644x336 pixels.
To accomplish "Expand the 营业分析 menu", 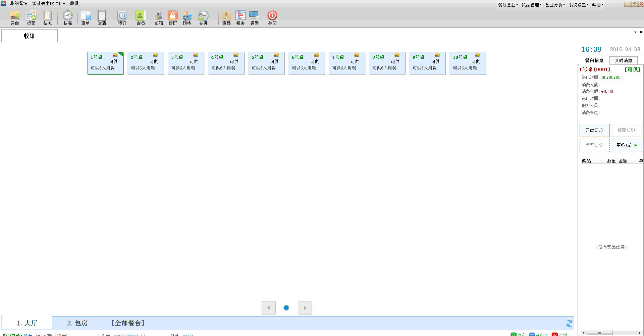I will (x=555, y=5).
